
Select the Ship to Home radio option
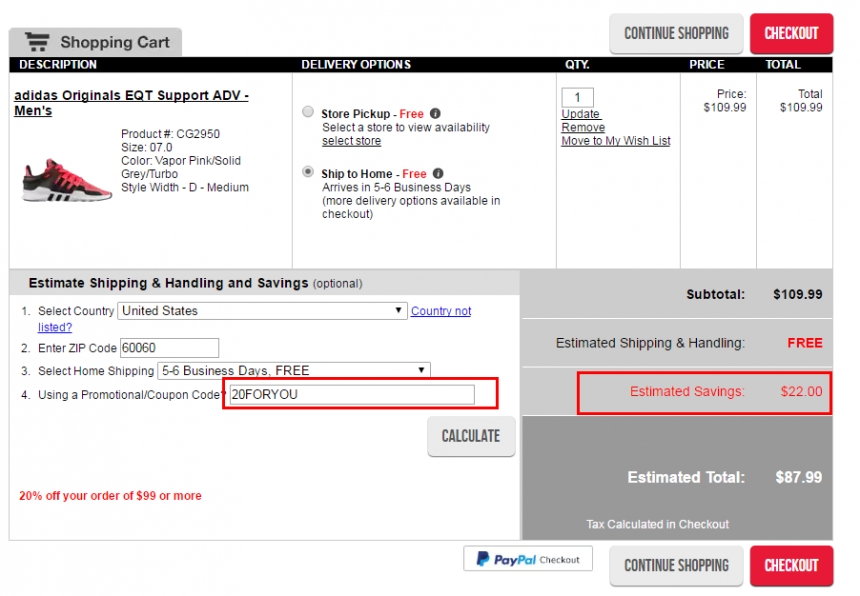pyautogui.click(x=308, y=172)
